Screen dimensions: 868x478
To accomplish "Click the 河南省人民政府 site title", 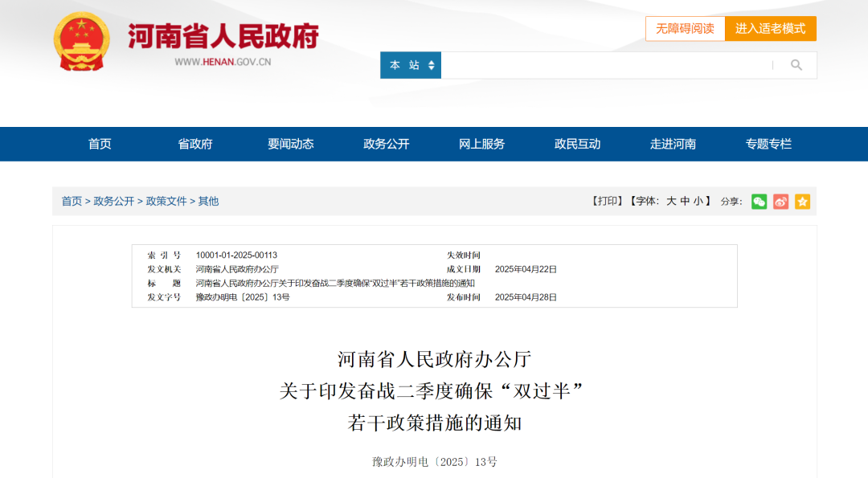I will [223, 36].
